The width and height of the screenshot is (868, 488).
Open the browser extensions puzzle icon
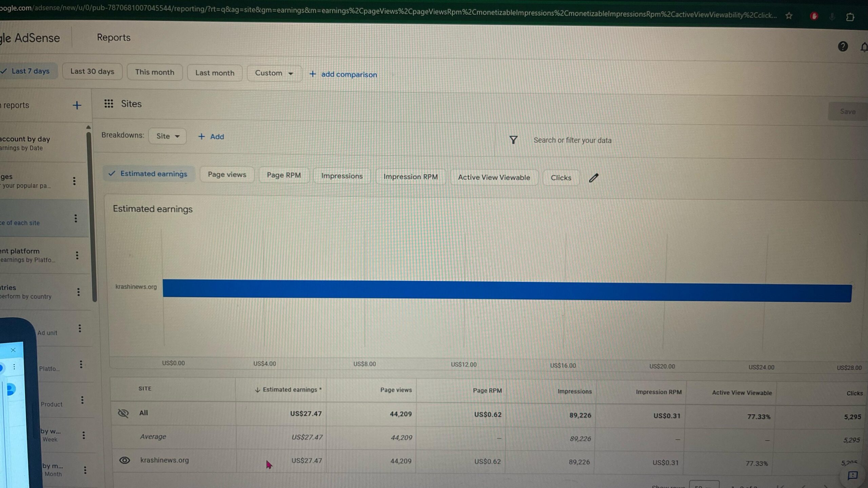click(850, 17)
